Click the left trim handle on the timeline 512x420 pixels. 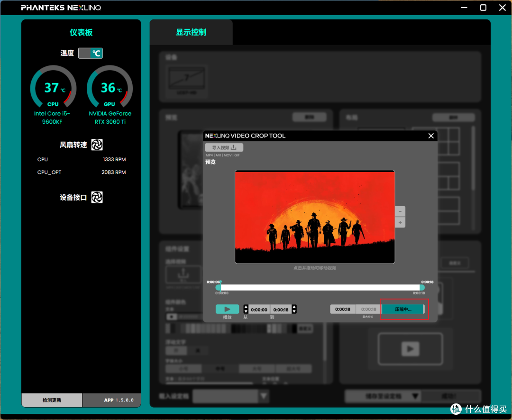tap(218, 287)
